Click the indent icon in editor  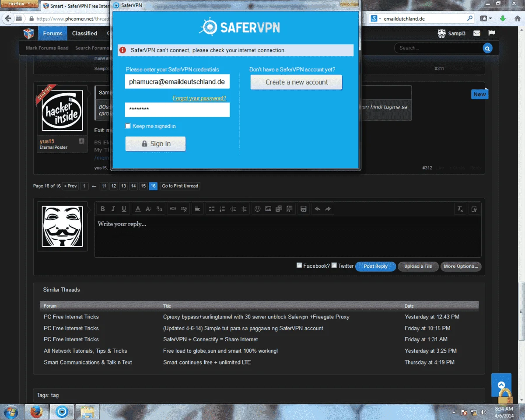pos(244,209)
